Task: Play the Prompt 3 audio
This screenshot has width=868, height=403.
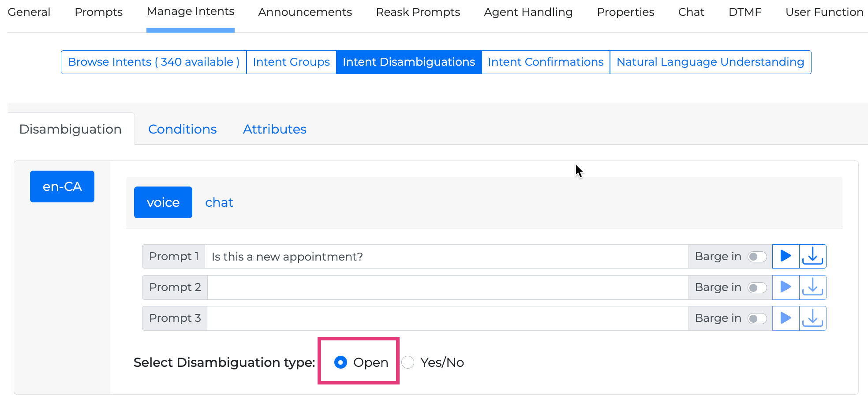Action: pos(786,318)
